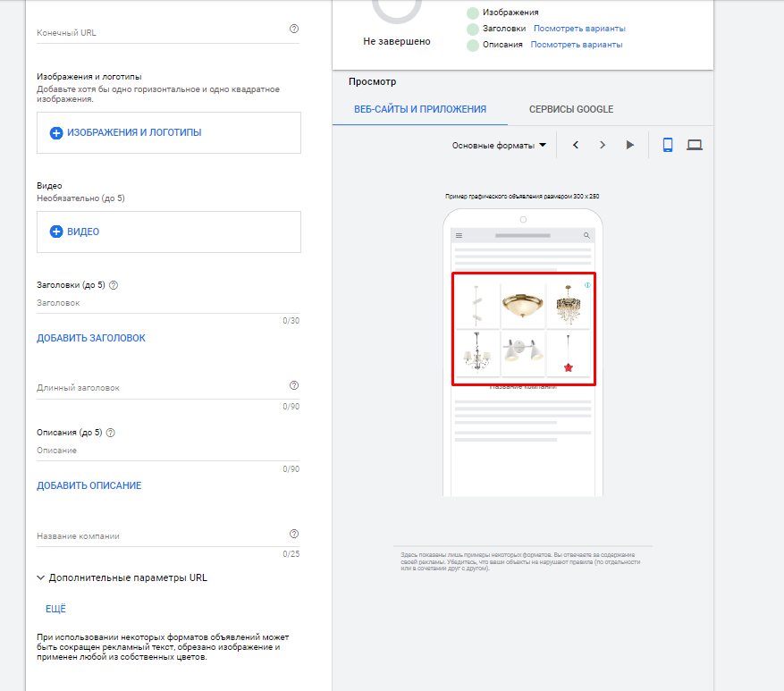The image size is (784, 691).
Task: Click help icon for Длинный заголовок field
Action: tap(294, 385)
